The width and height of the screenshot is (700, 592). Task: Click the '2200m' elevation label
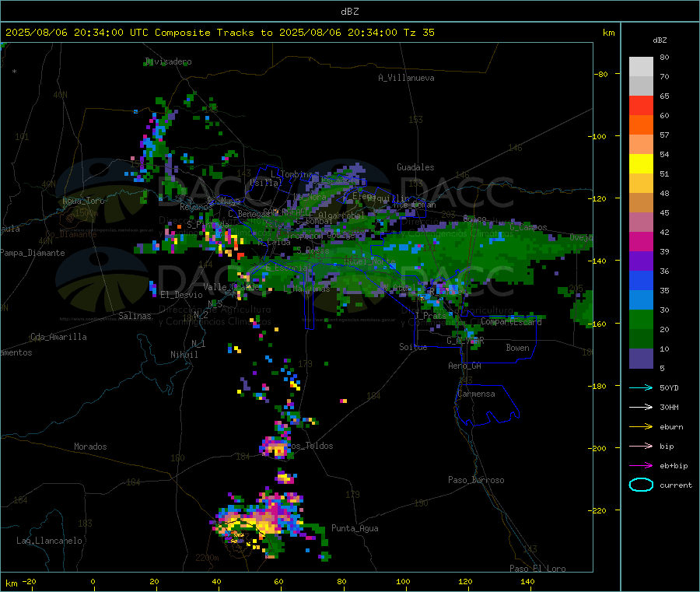207,558
